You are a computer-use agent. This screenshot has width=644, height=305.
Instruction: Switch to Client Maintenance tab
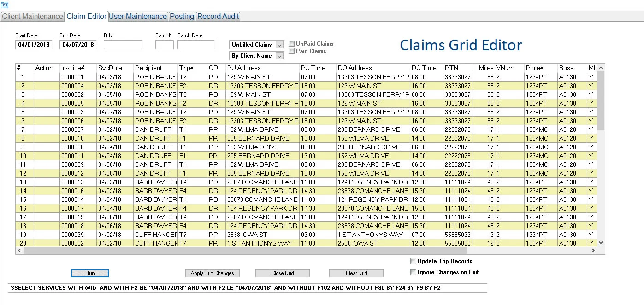32,16
